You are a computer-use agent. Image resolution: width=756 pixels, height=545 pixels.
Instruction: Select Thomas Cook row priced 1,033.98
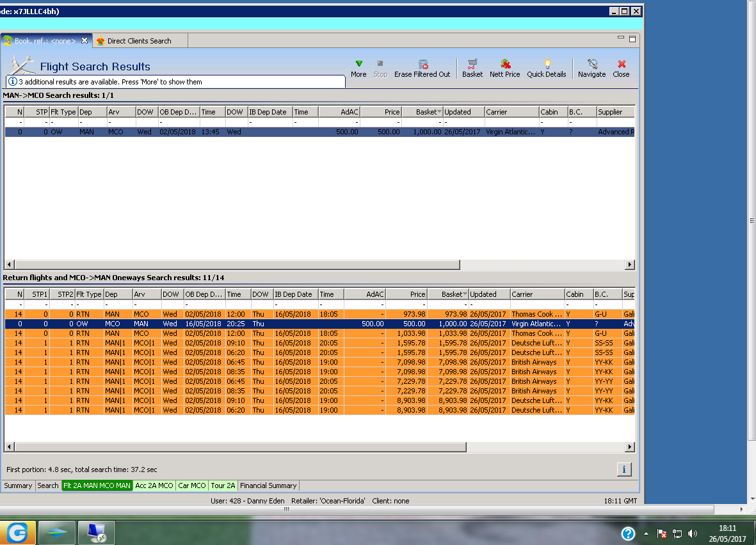coord(319,333)
